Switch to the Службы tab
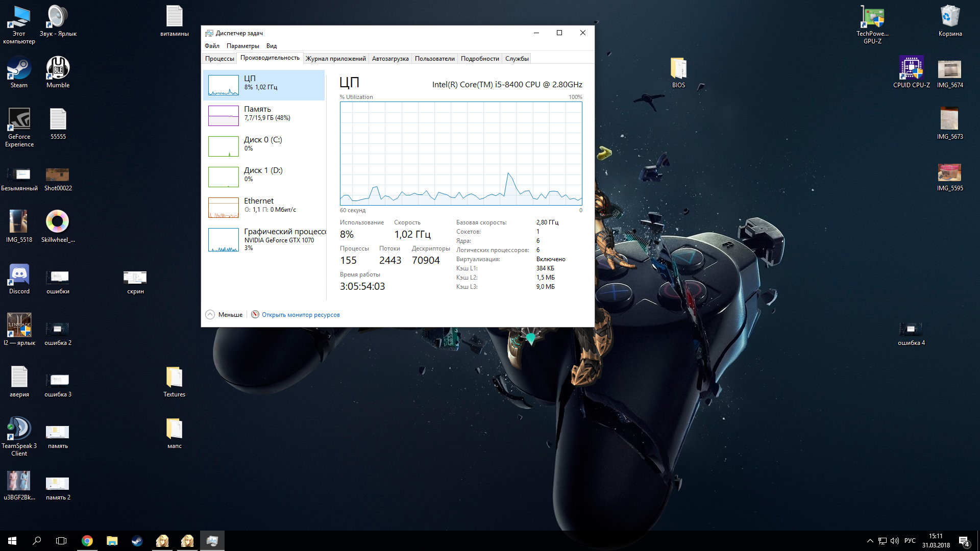 click(x=517, y=59)
